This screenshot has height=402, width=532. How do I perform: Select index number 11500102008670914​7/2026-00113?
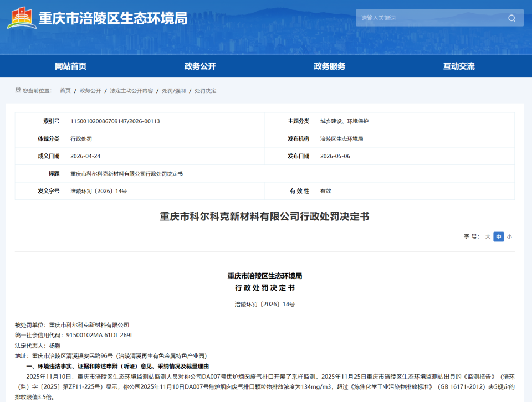tap(115, 121)
